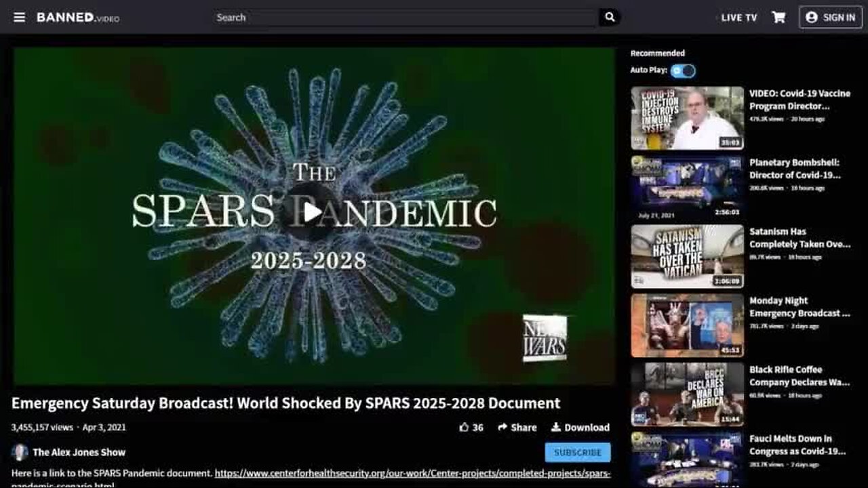
Task: Subscribe to The Alex Jones Show
Action: point(578,452)
